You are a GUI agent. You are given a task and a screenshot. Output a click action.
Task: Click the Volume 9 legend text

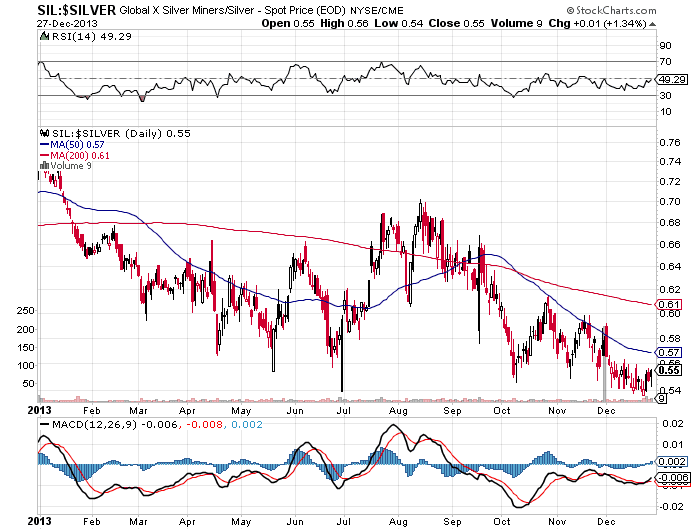71,166
